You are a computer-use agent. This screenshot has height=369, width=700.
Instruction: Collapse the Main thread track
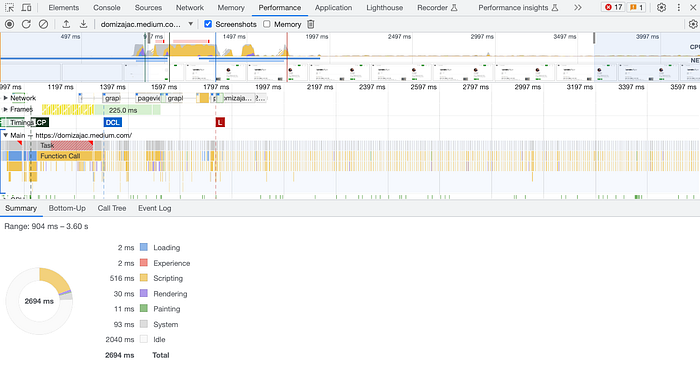(5, 135)
